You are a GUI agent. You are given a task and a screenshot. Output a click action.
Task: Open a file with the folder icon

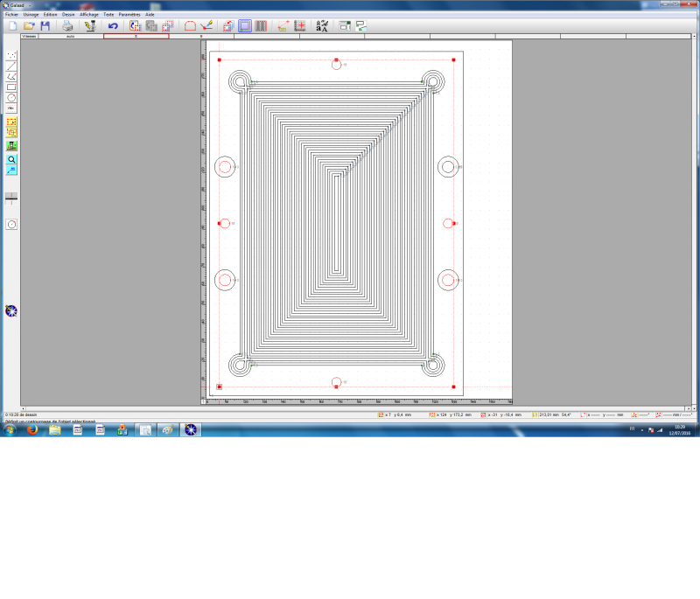coord(29,26)
